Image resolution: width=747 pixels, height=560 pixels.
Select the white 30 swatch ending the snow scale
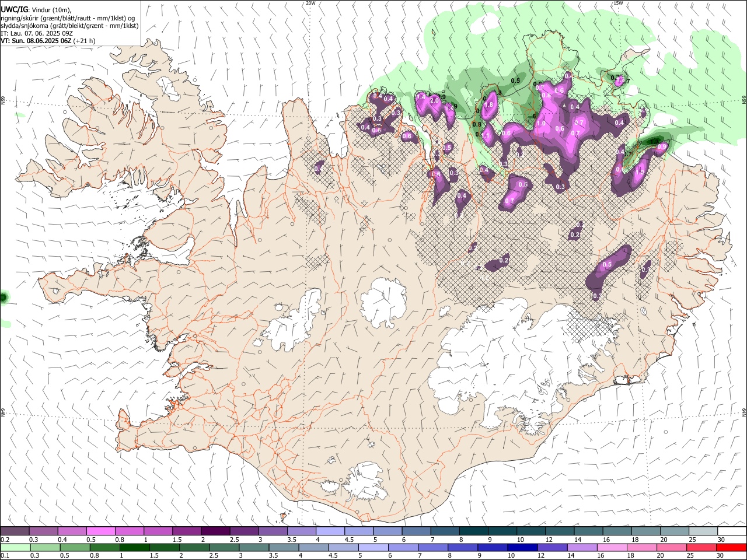(732, 531)
